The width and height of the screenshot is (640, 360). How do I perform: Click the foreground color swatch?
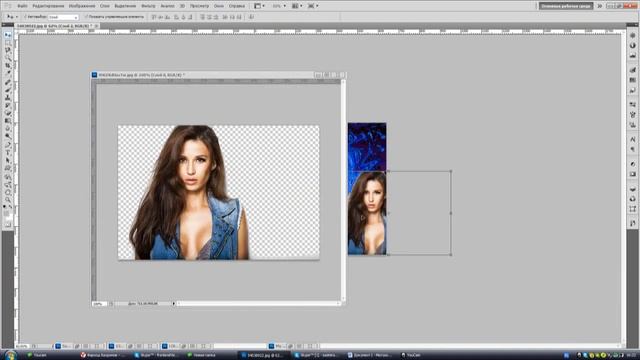coord(6,213)
